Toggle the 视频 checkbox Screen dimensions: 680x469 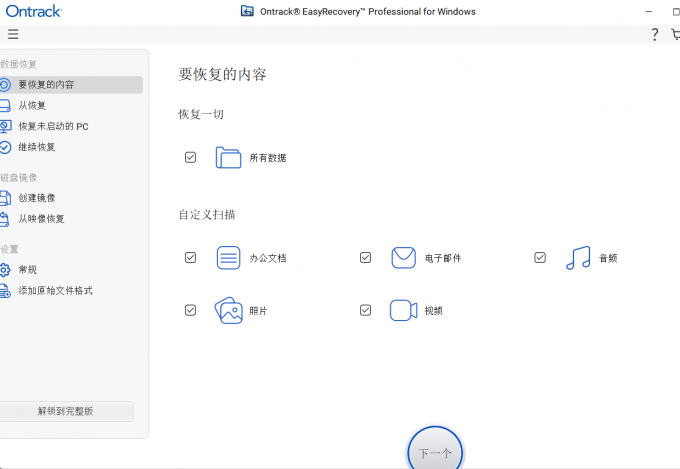[x=366, y=310]
